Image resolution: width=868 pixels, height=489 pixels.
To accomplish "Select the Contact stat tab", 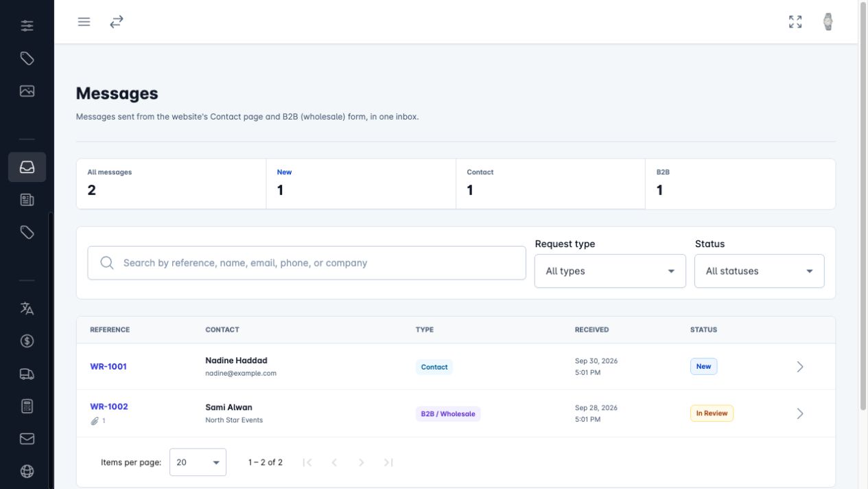I will (550, 184).
